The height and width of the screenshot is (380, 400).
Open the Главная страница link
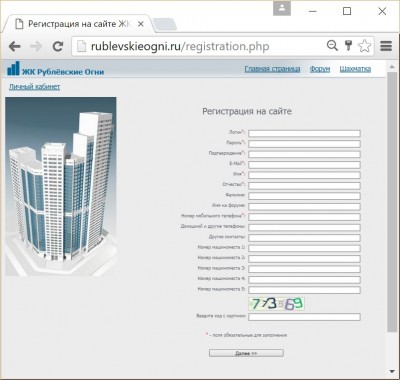[x=272, y=69]
